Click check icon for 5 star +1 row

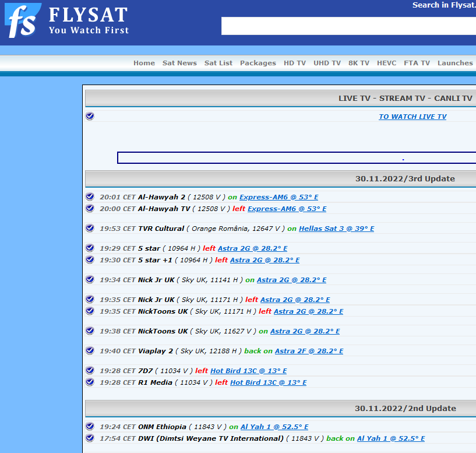point(90,259)
